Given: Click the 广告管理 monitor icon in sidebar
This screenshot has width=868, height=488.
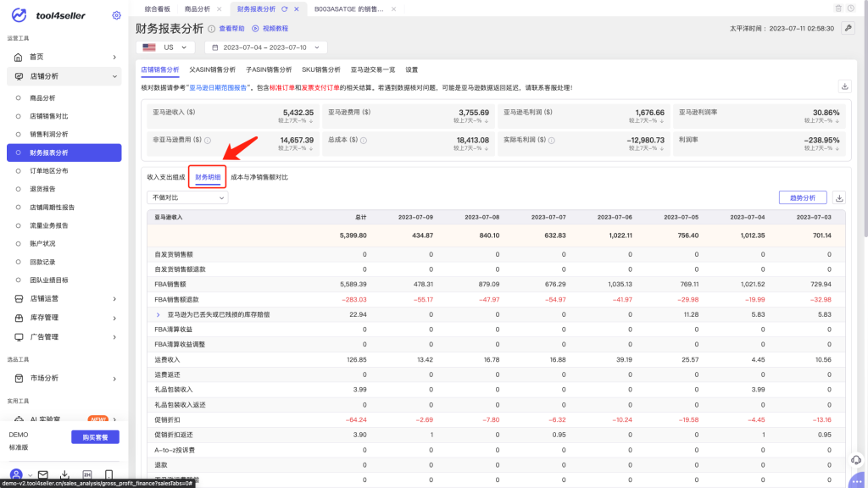Looking at the screenshot, I should pos(19,337).
